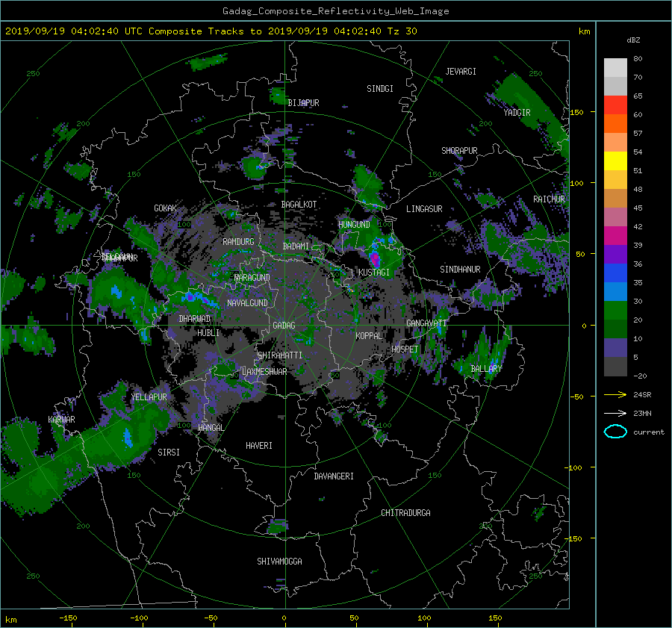The height and width of the screenshot is (628, 672).
Task: Click the KUSTAGI city label
Action: [374, 273]
